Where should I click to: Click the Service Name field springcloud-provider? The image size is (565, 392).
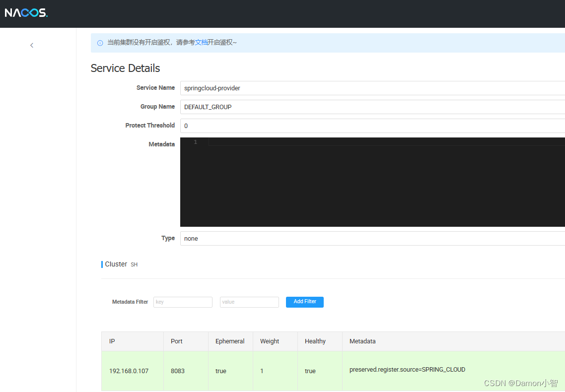pos(372,88)
